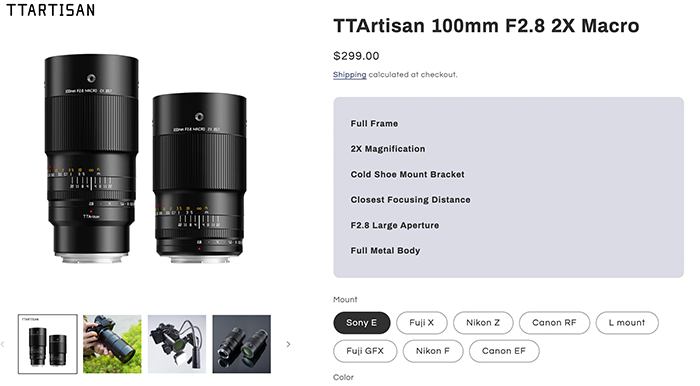
Task: Select the Sony E mount option
Action: 362,323
